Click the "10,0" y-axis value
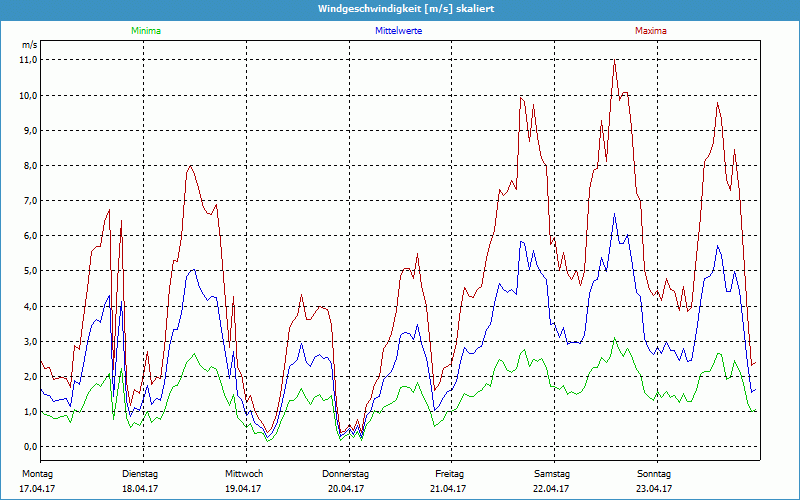 (x=29, y=95)
